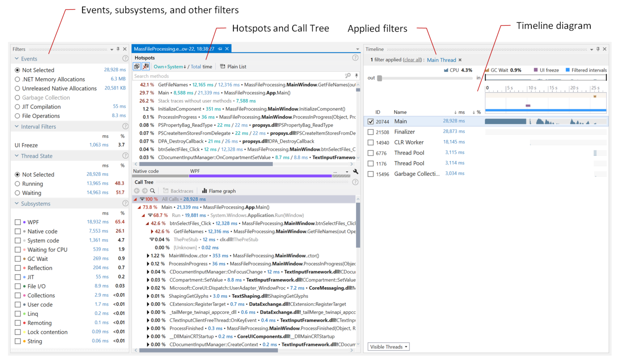Collapse the Events filter section
Viewport: 619px width, 364px height.
tap(17, 58)
